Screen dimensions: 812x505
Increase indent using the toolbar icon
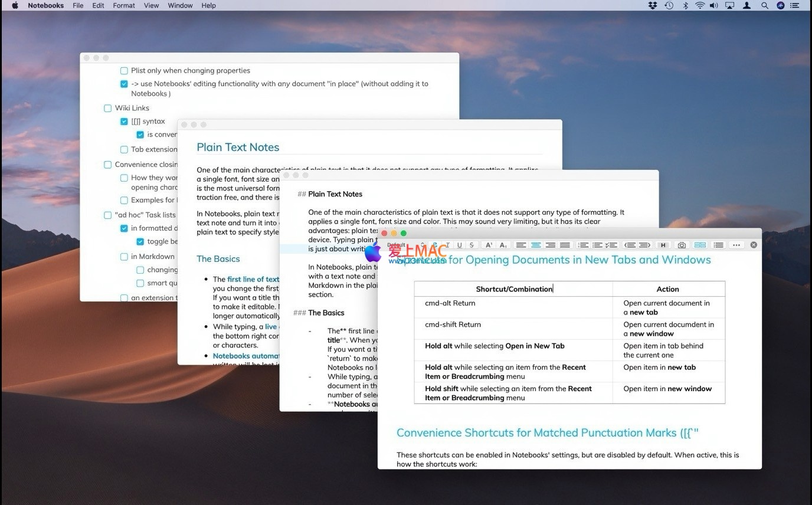click(644, 245)
